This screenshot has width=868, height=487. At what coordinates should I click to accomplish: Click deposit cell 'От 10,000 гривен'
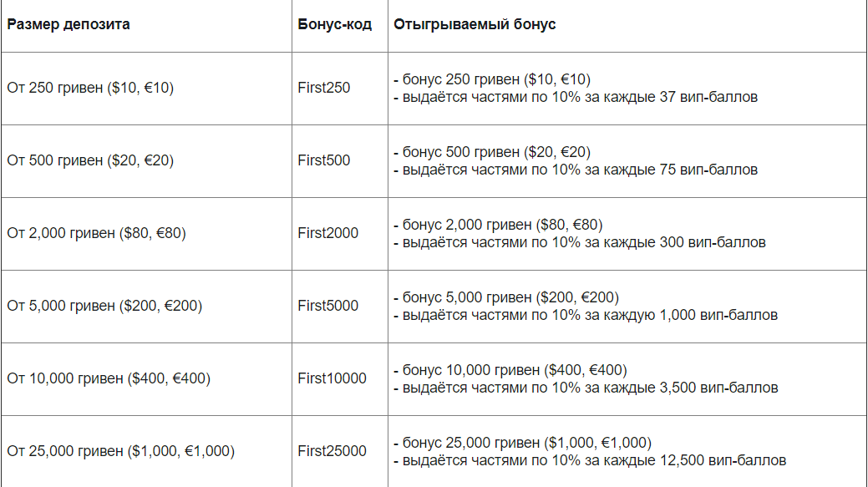pyautogui.click(x=109, y=378)
